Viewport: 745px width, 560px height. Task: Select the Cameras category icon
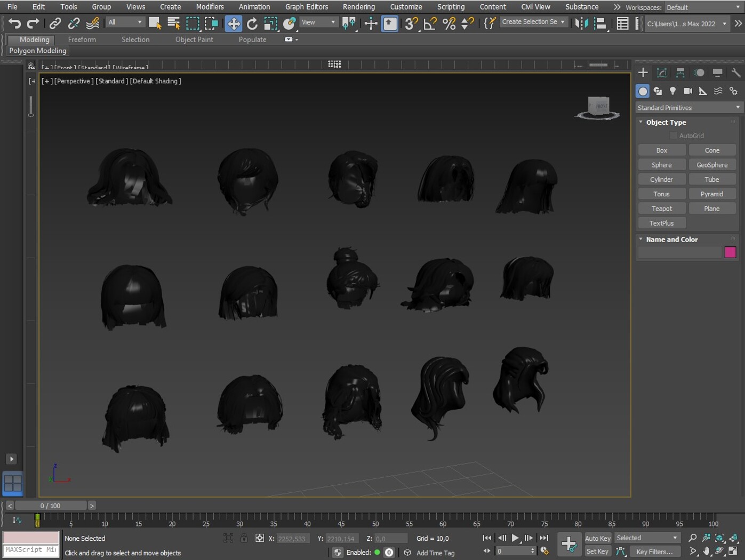tap(688, 91)
